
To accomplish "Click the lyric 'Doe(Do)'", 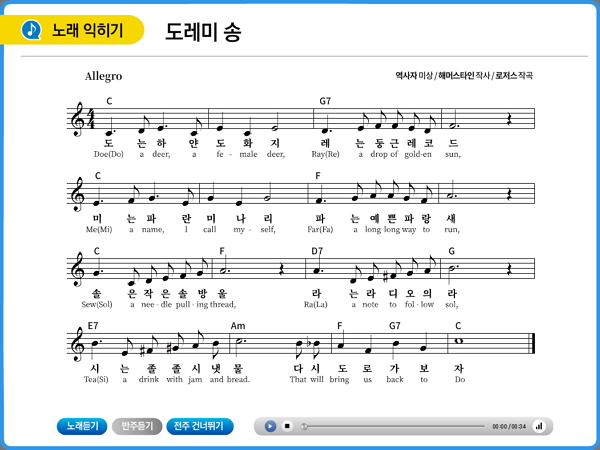I will click(x=109, y=154).
